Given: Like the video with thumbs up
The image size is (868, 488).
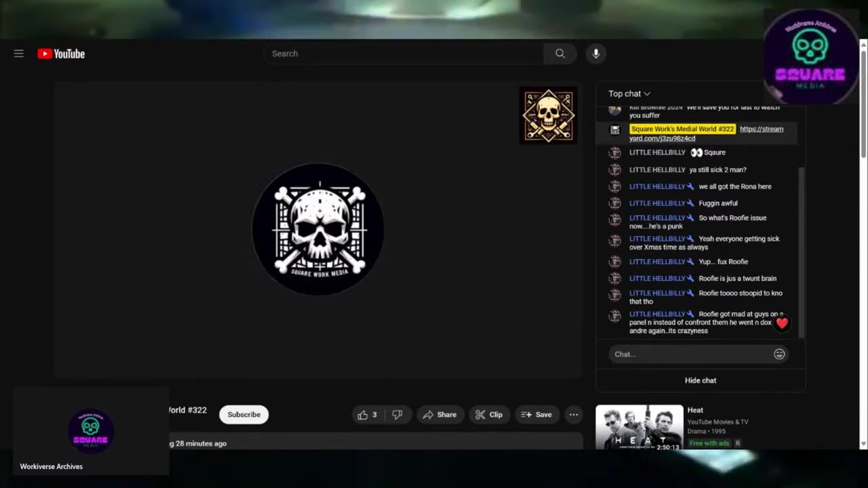Looking at the screenshot, I should 367,414.
